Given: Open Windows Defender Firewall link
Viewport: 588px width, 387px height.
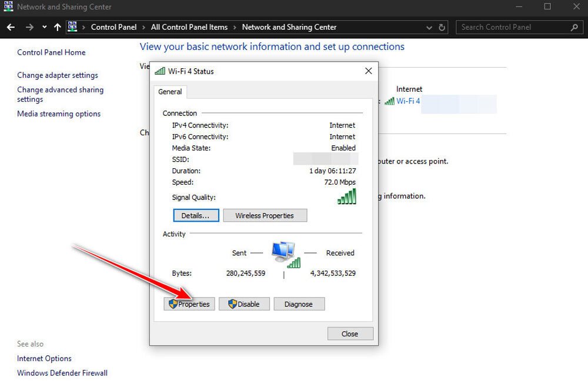Looking at the screenshot, I should (x=62, y=373).
